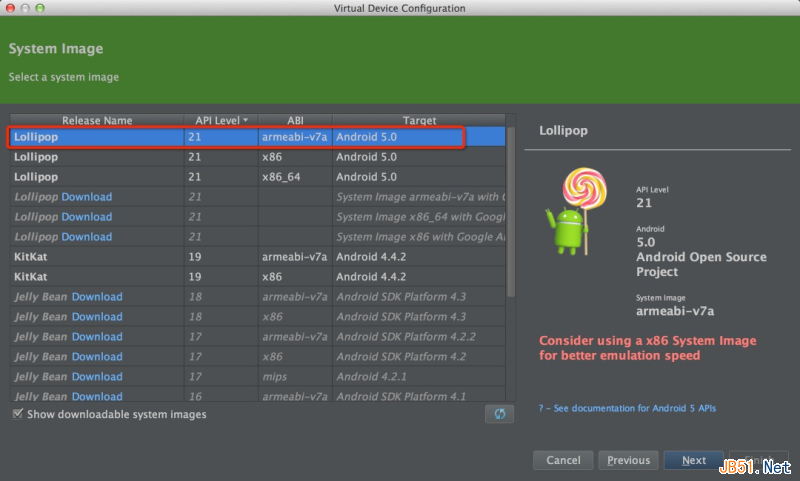
Task: Go back with the Previous button
Action: pyautogui.click(x=628, y=461)
